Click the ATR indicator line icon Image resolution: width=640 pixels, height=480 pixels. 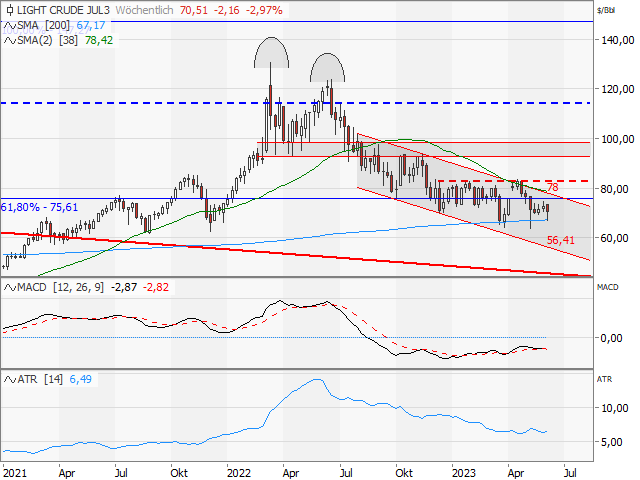coord(9,380)
